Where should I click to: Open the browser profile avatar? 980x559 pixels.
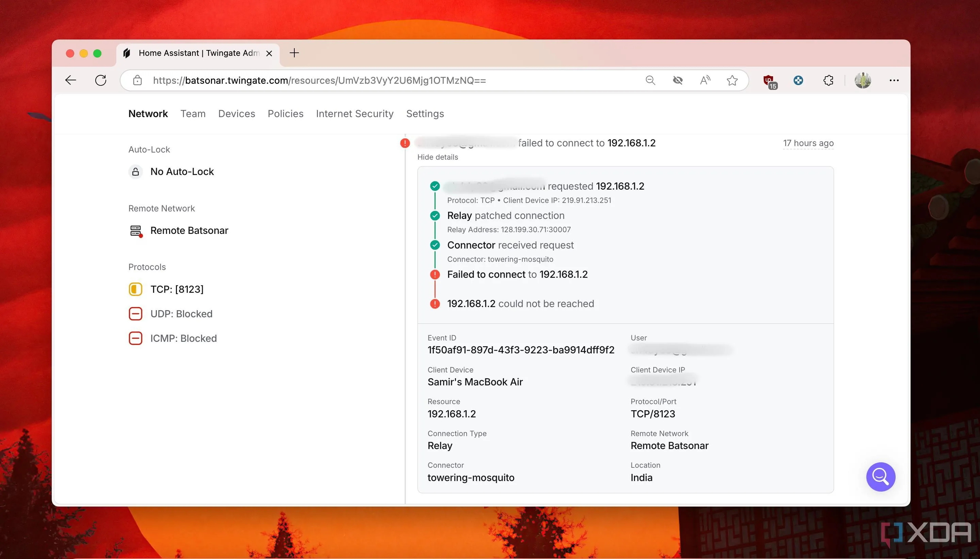[863, 80]
